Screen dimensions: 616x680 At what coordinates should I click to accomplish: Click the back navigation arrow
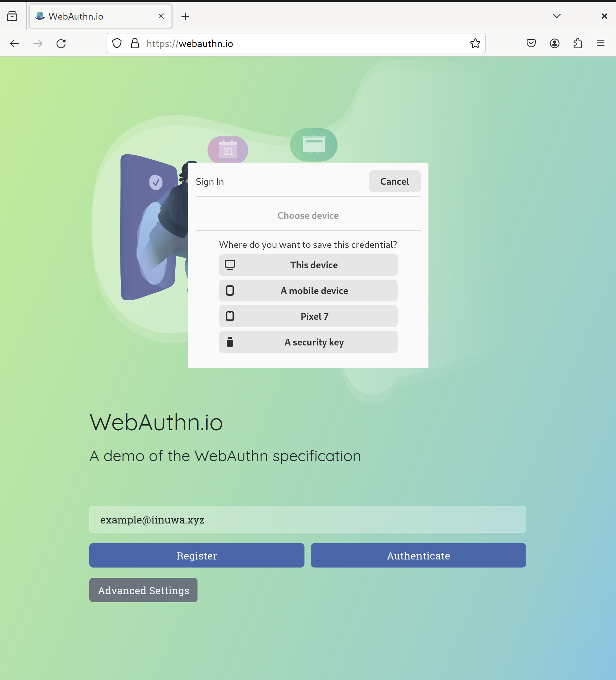point(15,43)
